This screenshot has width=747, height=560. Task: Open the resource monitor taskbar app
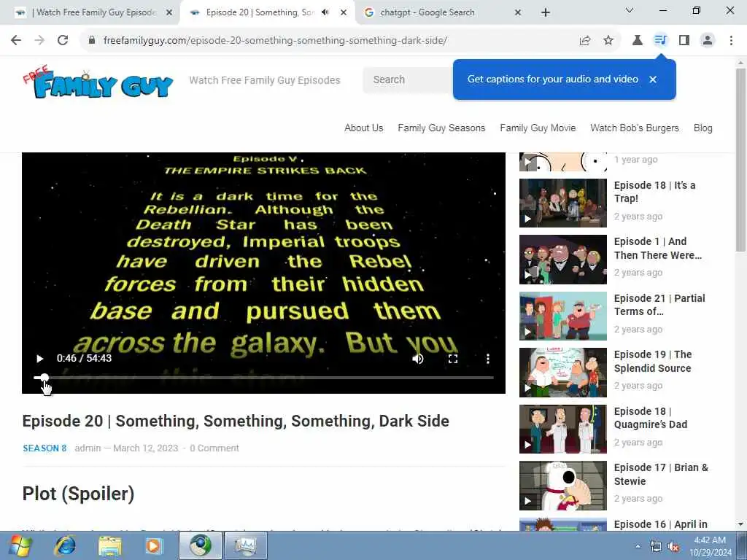tap(245, 545)
